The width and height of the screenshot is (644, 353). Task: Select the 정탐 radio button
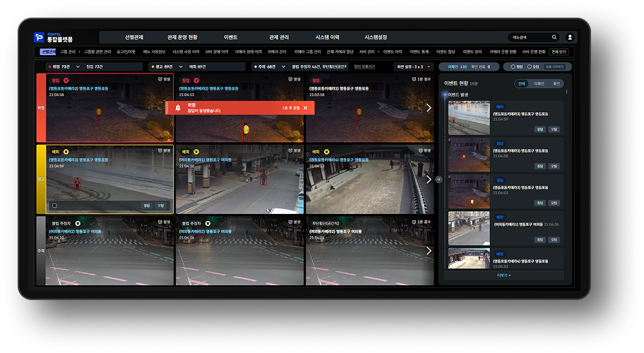point(513,66)
